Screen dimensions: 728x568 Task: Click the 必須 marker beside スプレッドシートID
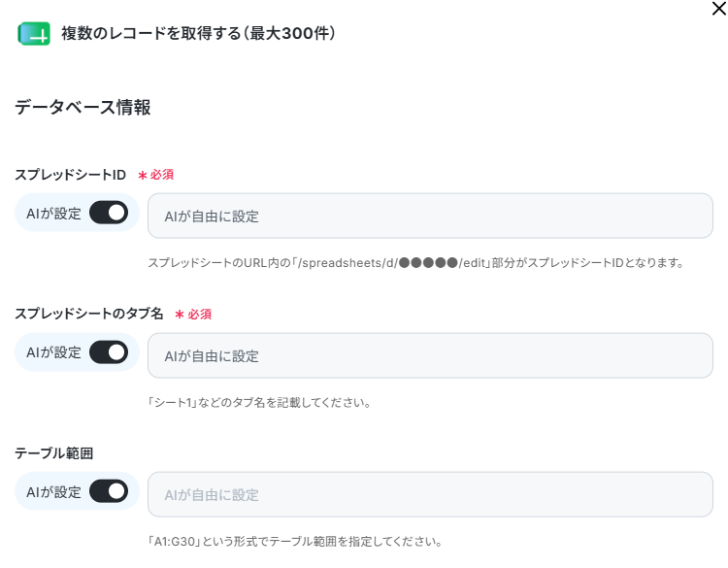point(156,175)
